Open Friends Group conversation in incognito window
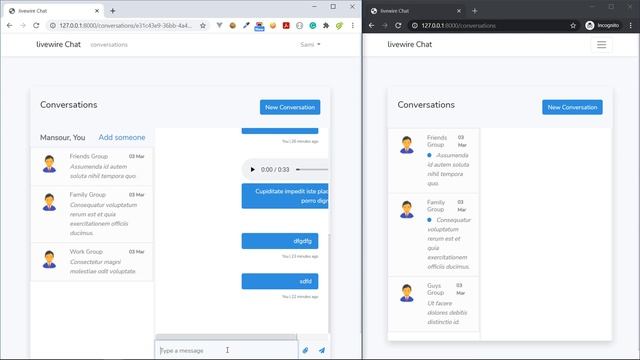 [433, 160]
